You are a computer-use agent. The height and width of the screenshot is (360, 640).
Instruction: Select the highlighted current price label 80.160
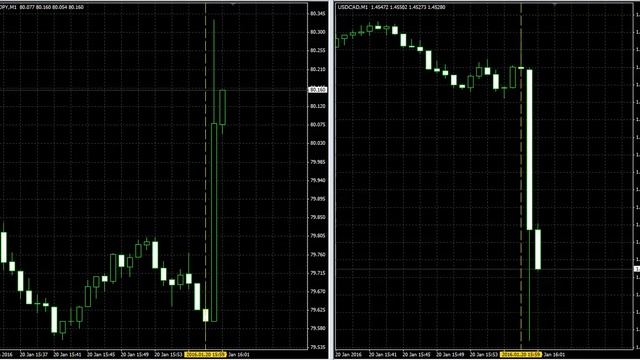[x=318, y=89]
